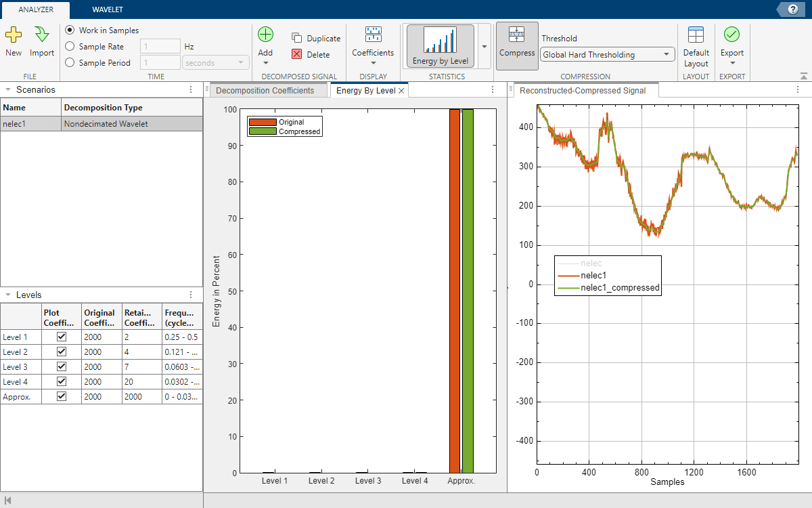Image resolution: width=812 pixels, height=508 pixels.
Task: Choose the Sample Period radio option
Action: [x=70, y=63]
